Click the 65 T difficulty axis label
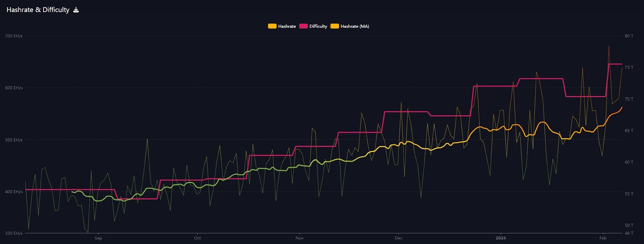The height and width of the screenshot is (244, 644). tap(629, 131)
